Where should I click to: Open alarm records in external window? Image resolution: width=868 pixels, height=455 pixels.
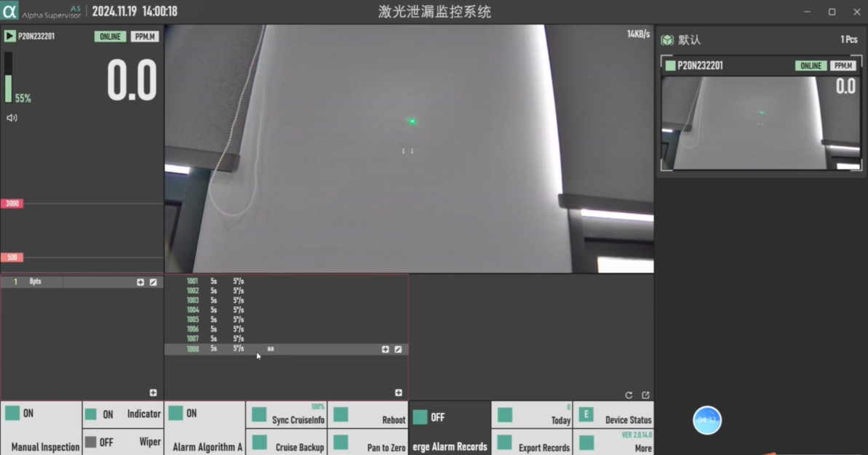pos(645,395)
